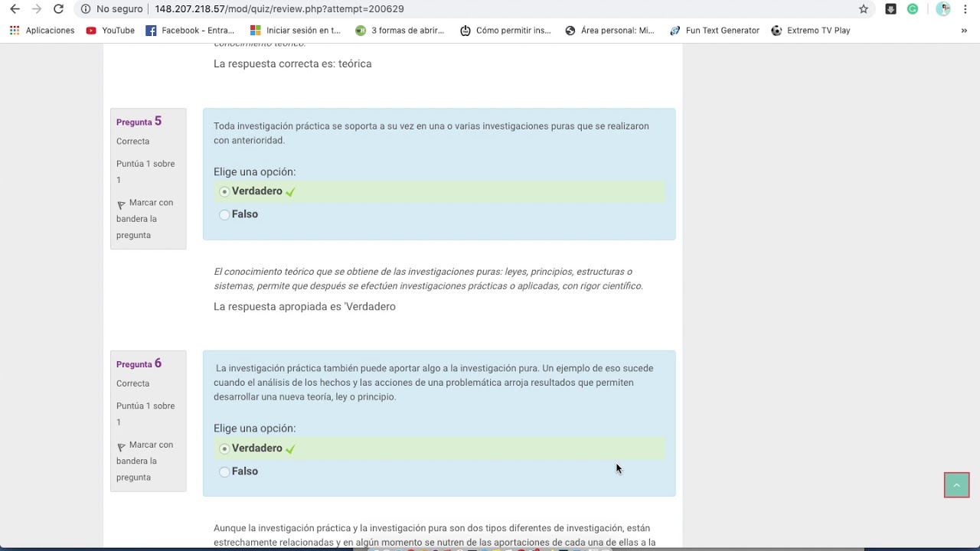
Task: Reload the quiz review page
Action: [58, 9]
